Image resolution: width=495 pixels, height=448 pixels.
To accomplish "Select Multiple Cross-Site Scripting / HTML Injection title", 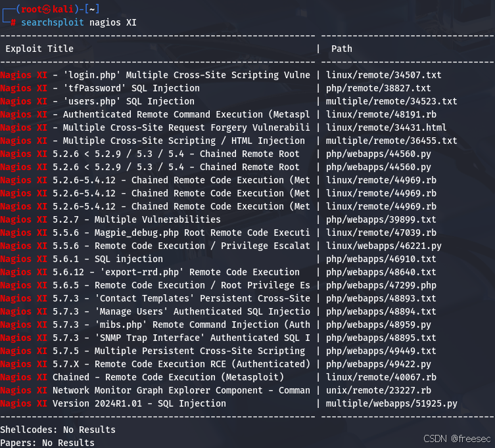I will pos(153,141).
